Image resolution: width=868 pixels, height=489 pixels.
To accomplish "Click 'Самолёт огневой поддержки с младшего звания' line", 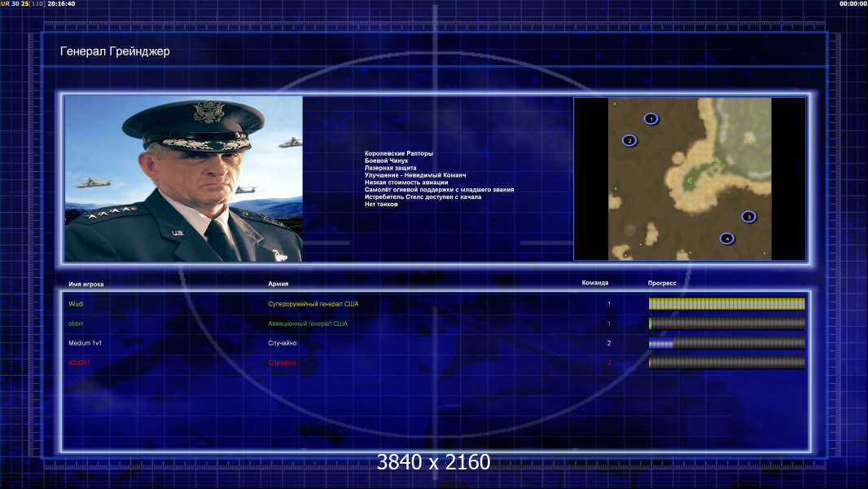I will [439, 189].
